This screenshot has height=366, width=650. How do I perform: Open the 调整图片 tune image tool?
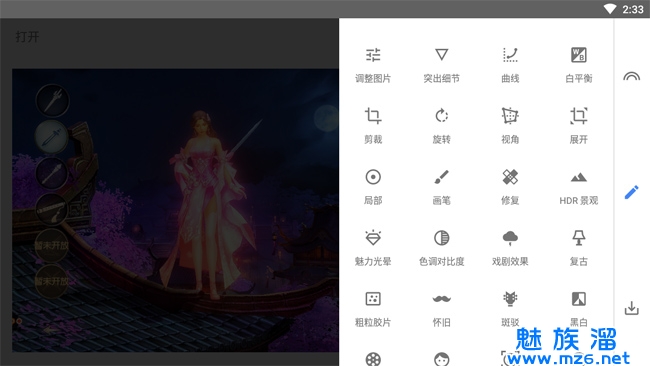click(x=373, y=65)
